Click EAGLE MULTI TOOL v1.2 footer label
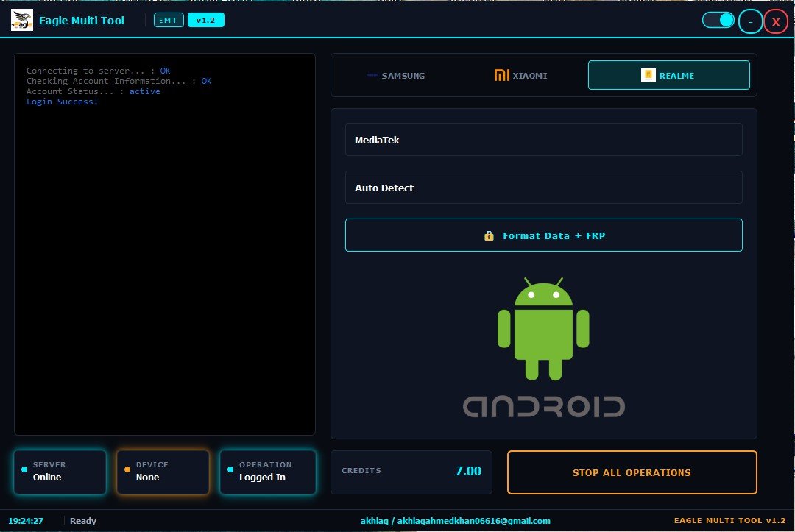This screenshot has height=532, width=795. [729, 521]
